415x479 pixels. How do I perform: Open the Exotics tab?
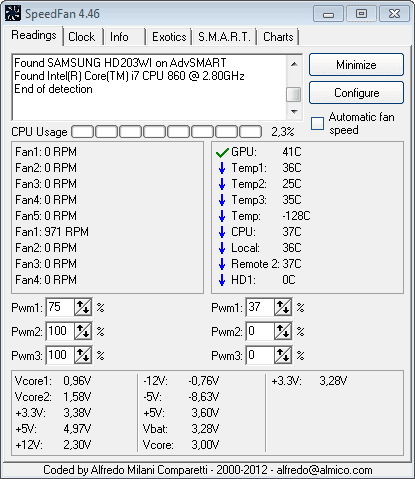pyautogui.click(x=169, y=37)
